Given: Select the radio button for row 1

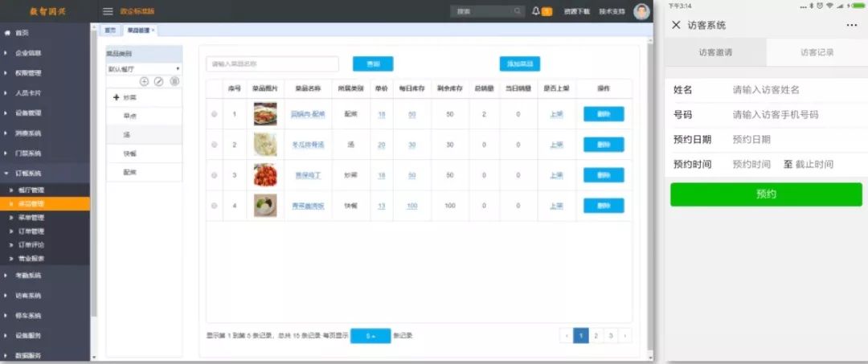Looking at the screenshot, I should (214, 114).
